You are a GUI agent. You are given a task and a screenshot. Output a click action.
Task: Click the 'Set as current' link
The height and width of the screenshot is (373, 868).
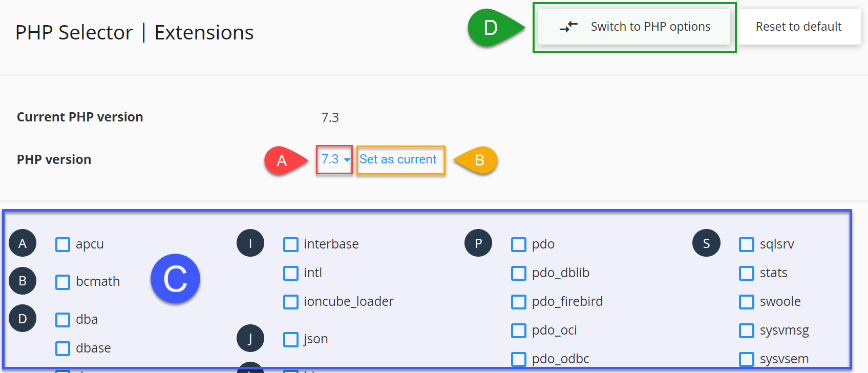tap(399, 160)
